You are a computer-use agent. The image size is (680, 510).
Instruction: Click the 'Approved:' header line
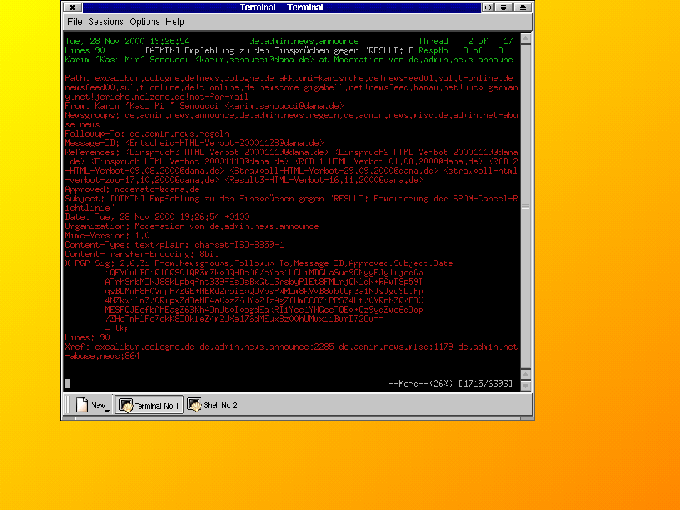tap(132, 190)
